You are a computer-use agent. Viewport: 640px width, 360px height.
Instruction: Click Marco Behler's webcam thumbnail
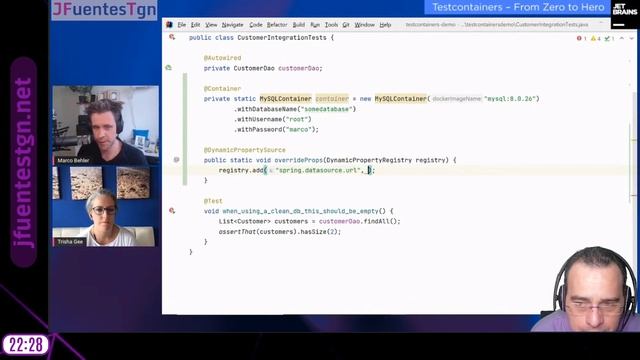point(106,125)
